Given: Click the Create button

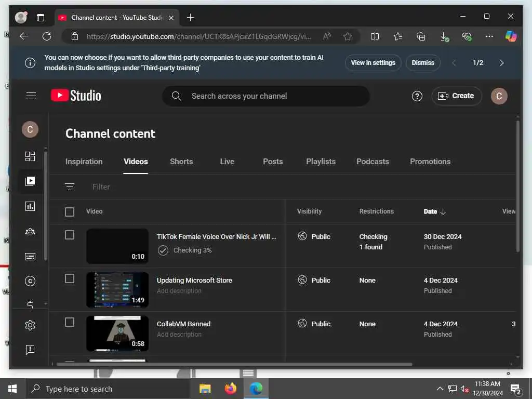Looking at the screenshot, I should pos(456,96).
